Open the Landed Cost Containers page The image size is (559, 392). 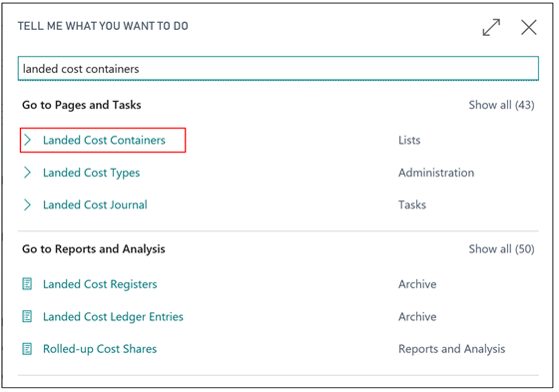click(104, 140)
